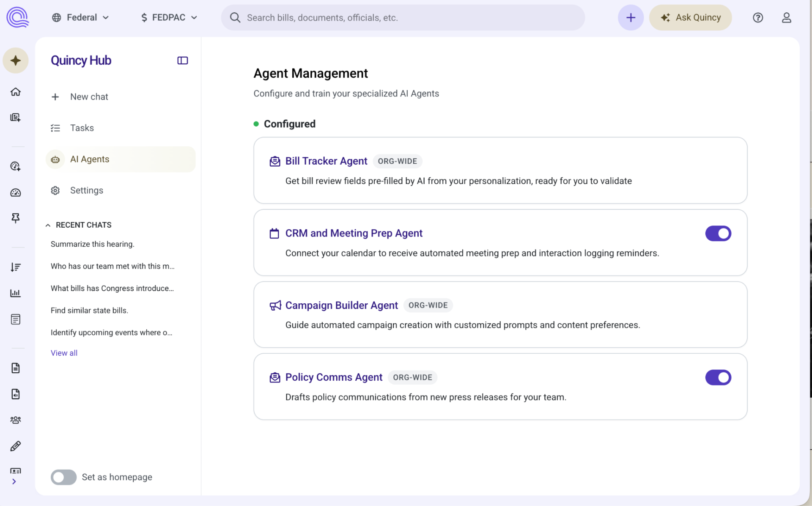
Task: Click the Quorum logo icon
Action: point(17,17)
